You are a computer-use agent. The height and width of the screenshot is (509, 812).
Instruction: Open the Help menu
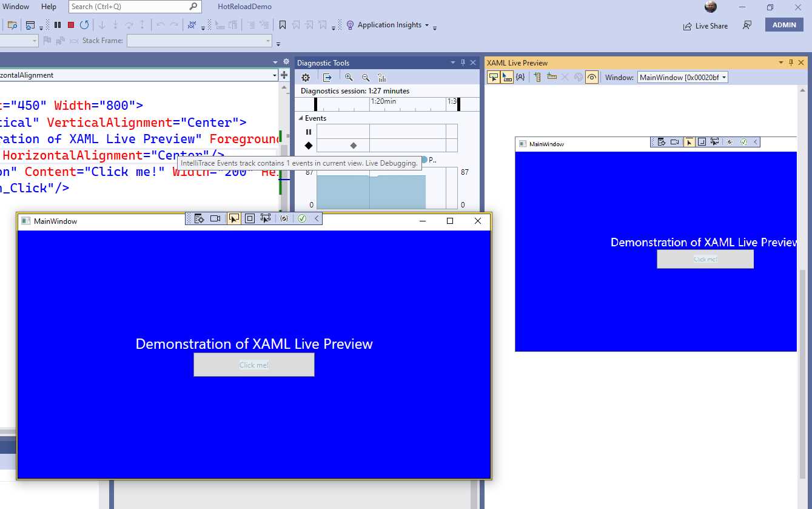tap(49, 7)
